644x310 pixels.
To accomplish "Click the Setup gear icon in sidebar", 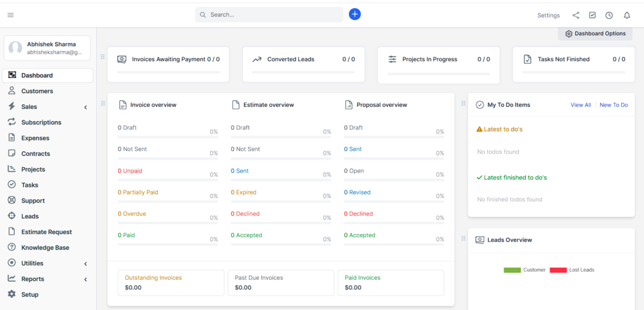I will point(12,294).
